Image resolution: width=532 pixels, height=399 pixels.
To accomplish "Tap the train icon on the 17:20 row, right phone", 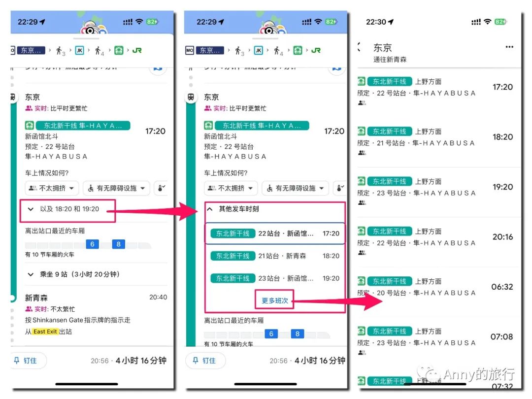I will click(362, 81).
